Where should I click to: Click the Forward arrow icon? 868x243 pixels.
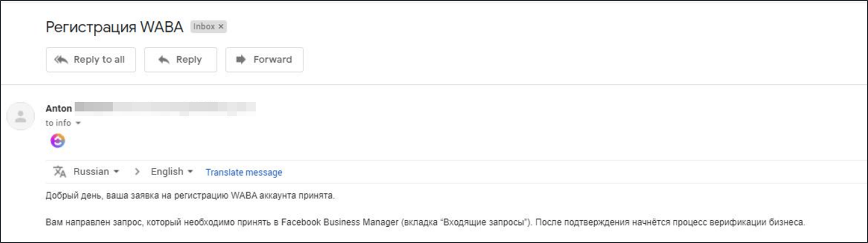point(241,60)
